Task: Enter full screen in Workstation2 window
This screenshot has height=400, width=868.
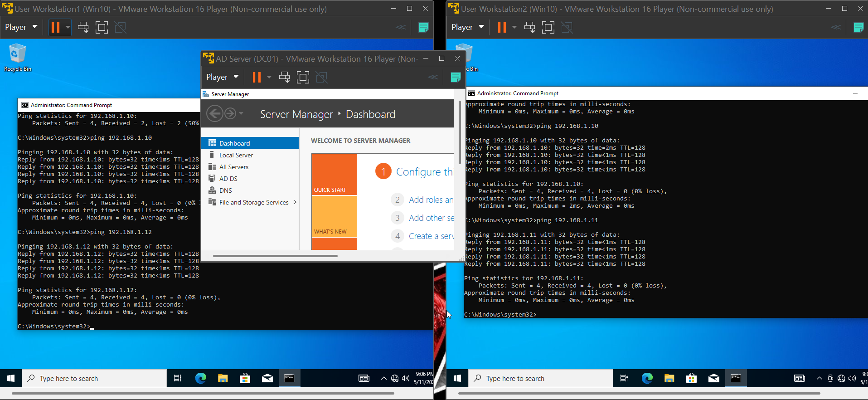Action: pos(548,27)
